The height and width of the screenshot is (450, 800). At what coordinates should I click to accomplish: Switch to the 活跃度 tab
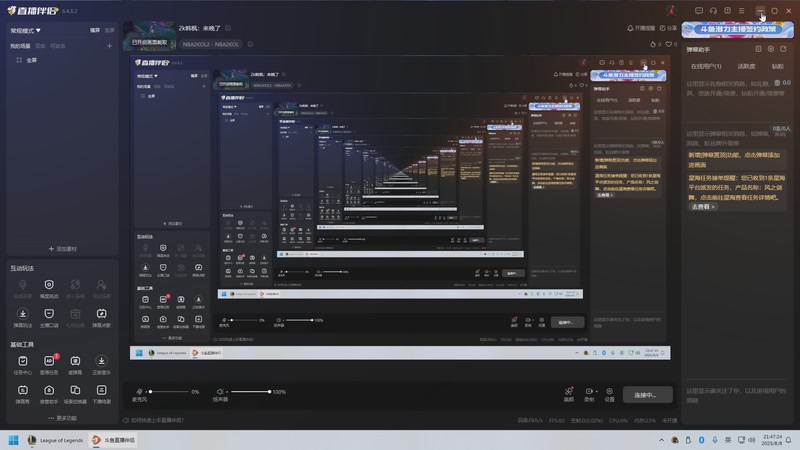746,66
